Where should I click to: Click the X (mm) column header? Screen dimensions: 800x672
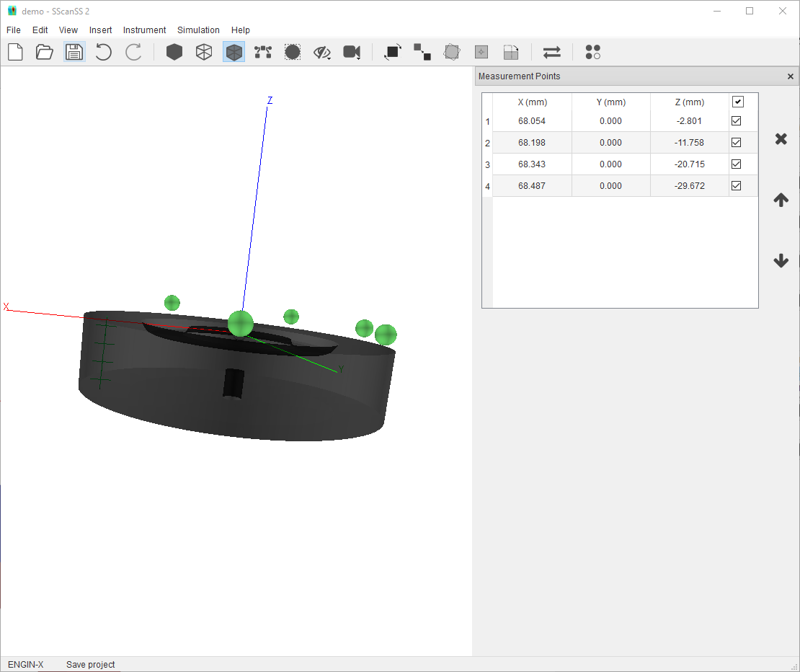[x=532, y=102]
